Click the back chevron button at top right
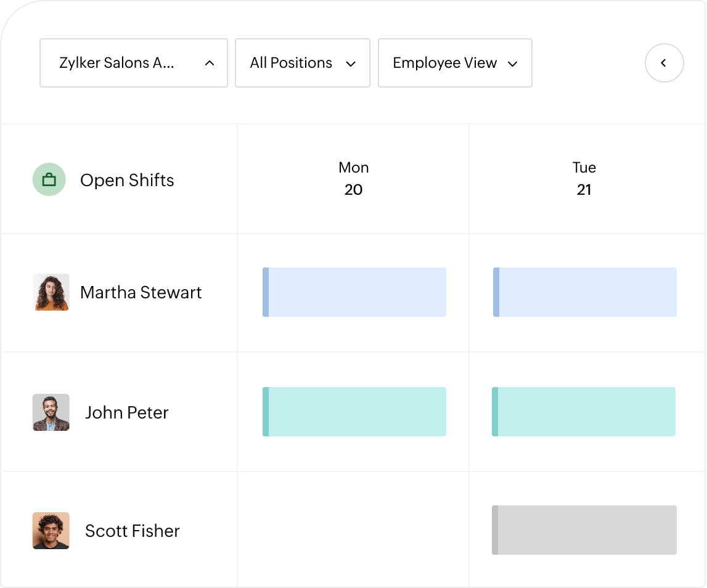The width and height of the screenshot is (707, 588). [x=664, y=63]
